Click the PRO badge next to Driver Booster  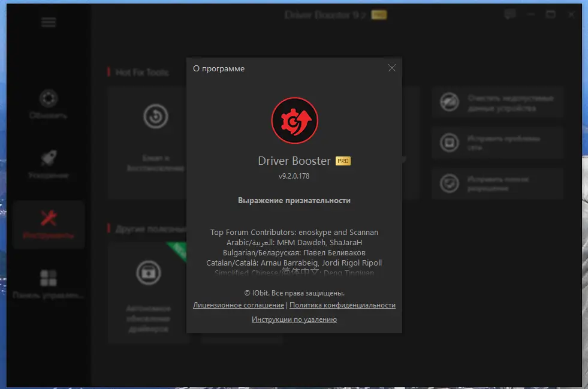(x=342, y=161)
